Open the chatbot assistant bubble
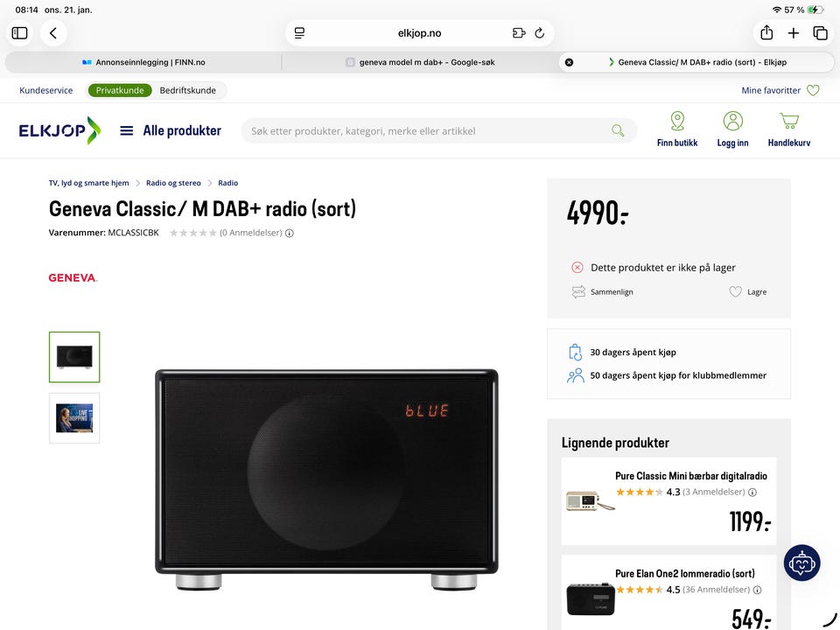Image resolution: width=840 pixels, height=630 pixels. tap(801, 563)
